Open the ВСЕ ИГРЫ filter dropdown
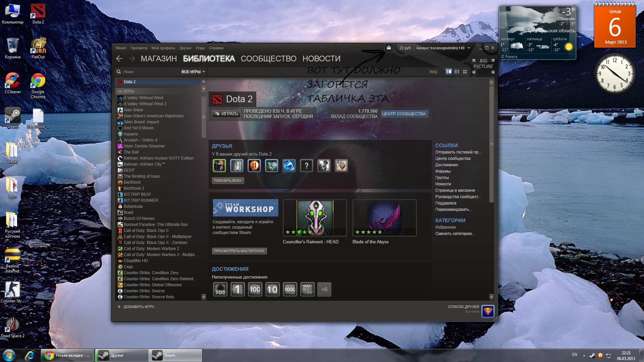Screen dimensions: 644x362 coord(193,72)
